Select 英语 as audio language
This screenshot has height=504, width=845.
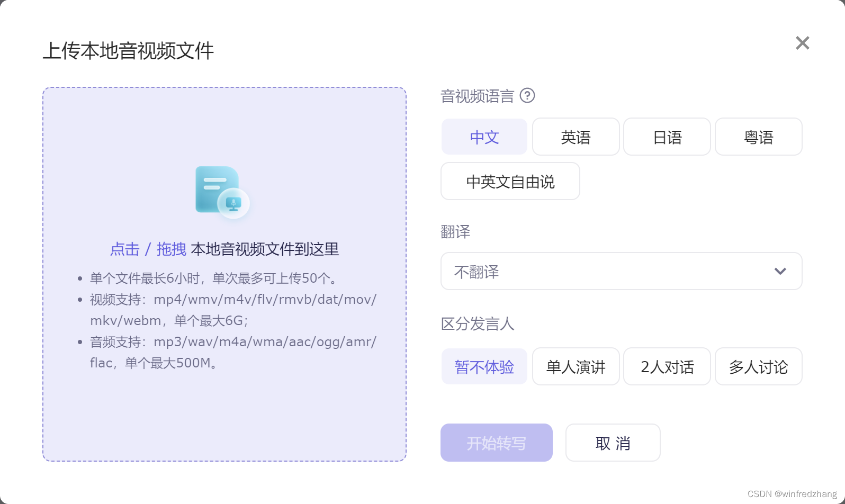click(576, 137)
